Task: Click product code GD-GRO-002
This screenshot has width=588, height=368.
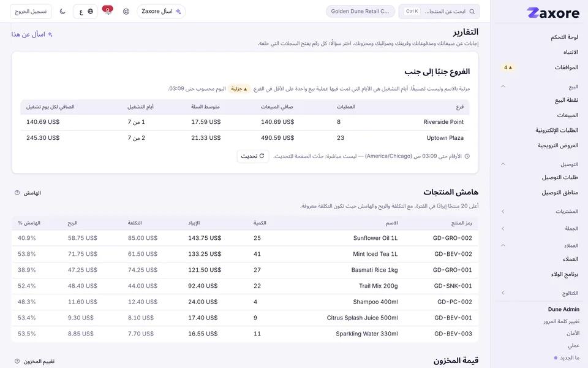Action: coord(452,238)
